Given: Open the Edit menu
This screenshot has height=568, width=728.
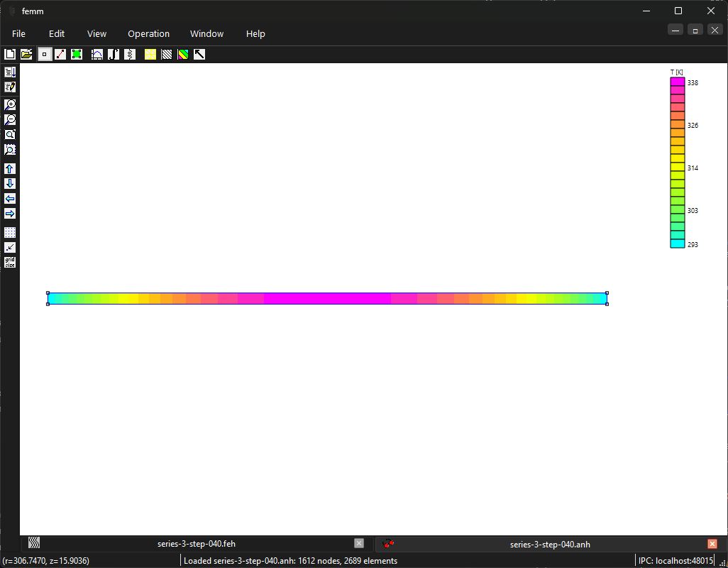Looking at the screenshot, I should (57, 34).
